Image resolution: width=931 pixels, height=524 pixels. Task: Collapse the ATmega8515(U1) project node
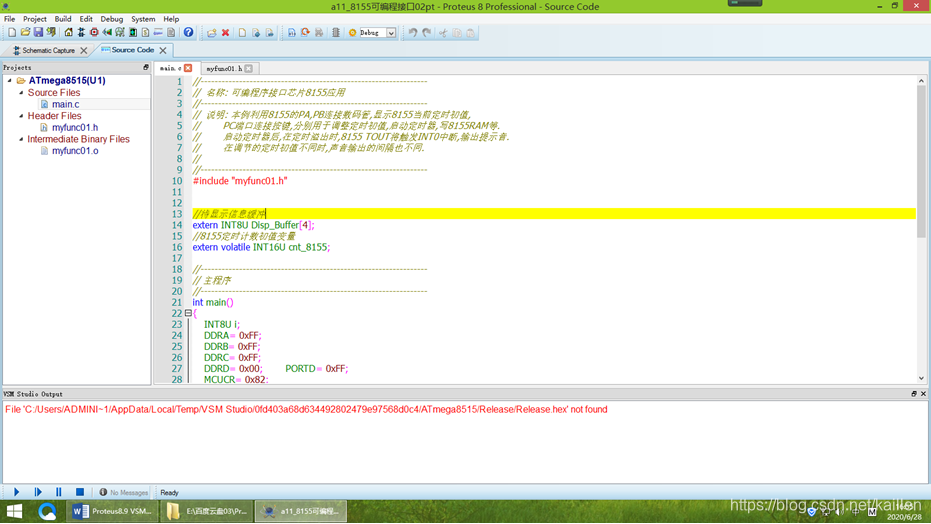coord(10,80)
